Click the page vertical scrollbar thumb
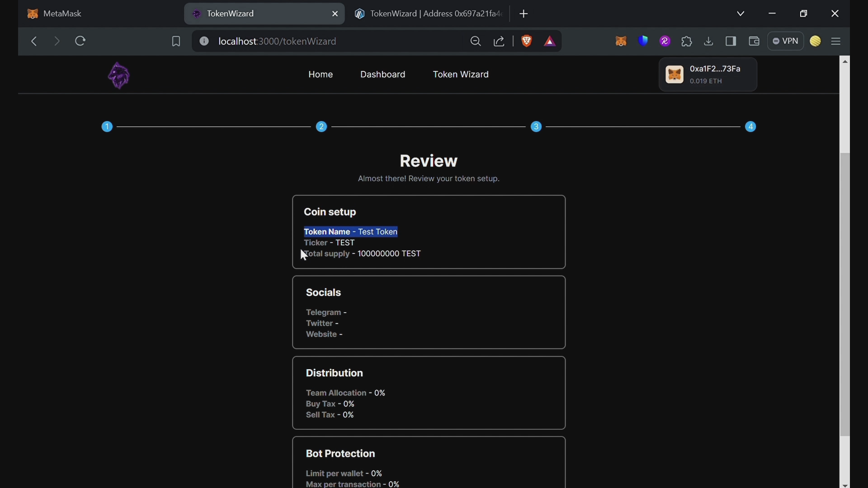The width and height of the screenshot is (868, 488). 845,295
